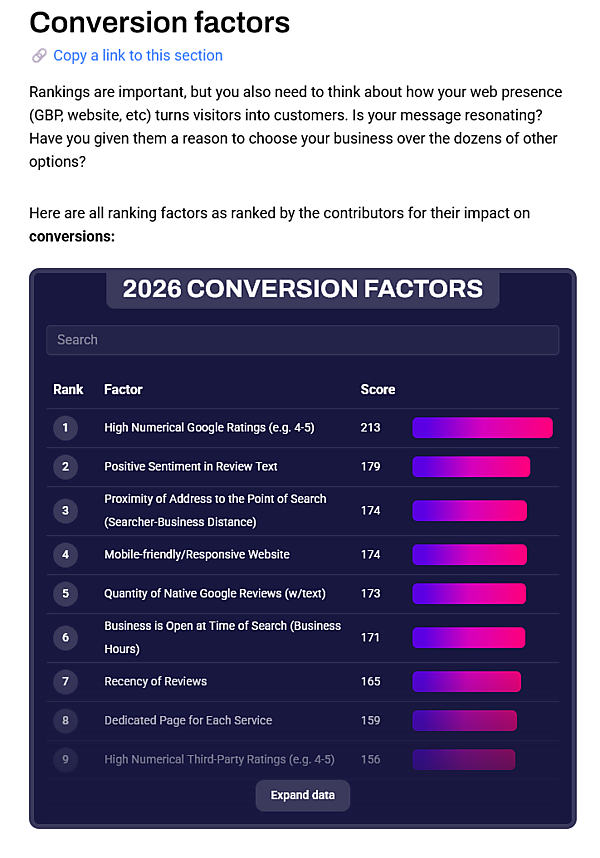Screen dimensions: 600x858
Task: Click the rank 6 number badge
Action: point(65,637)
